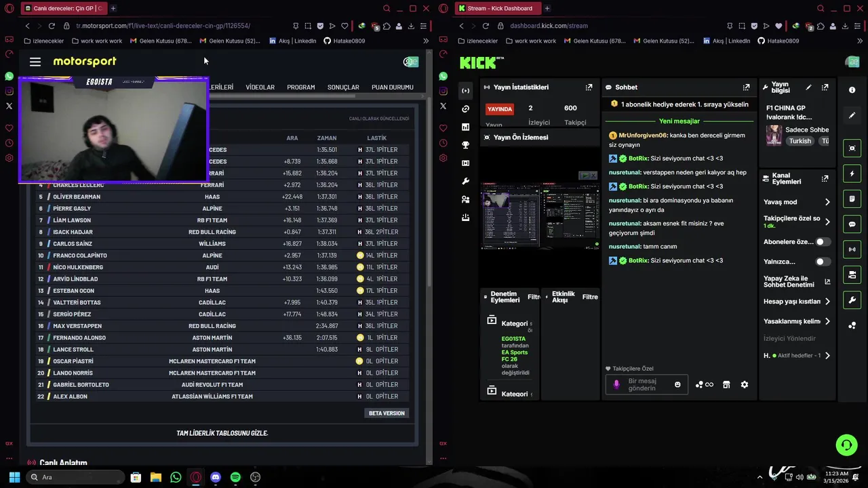Click MrUnforgiven06 username in chat
This screenshot has width=868, height=488.
pos(643,136)
